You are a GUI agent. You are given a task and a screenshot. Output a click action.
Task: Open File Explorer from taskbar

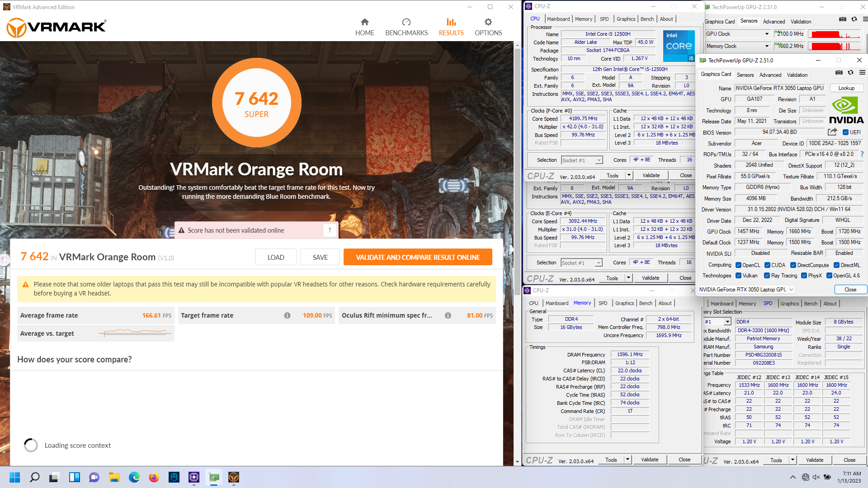click(x=114, y=477)
